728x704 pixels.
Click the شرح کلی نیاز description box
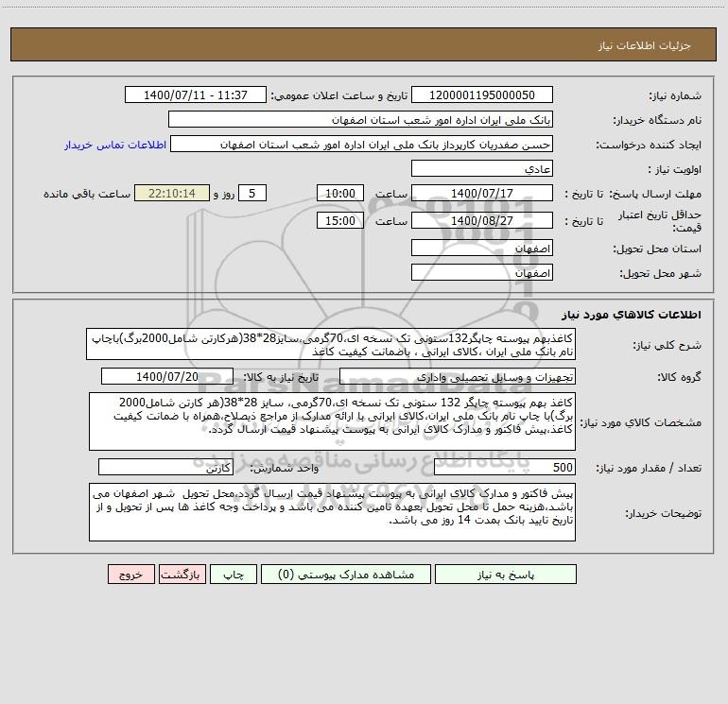tap(331, 344)
